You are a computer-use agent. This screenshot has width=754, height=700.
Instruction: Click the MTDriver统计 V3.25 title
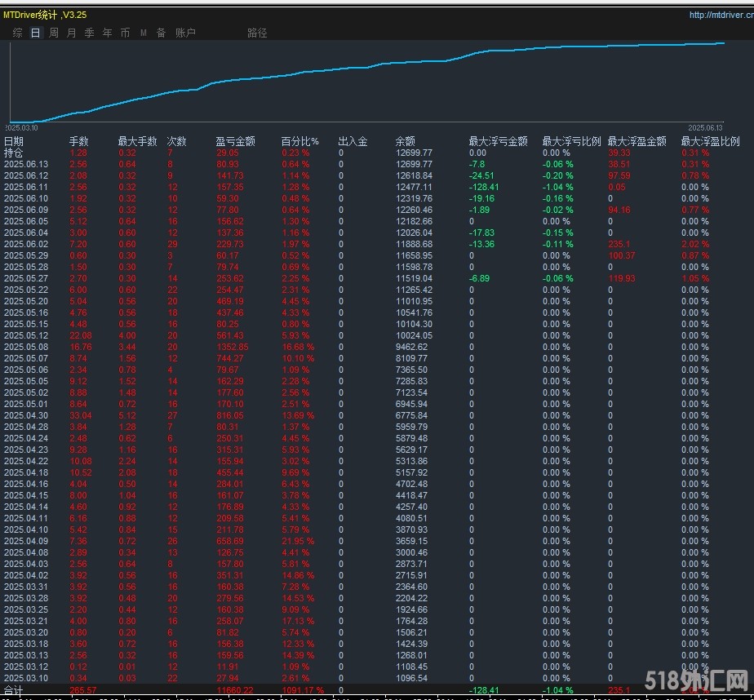[x=45, y=15]
